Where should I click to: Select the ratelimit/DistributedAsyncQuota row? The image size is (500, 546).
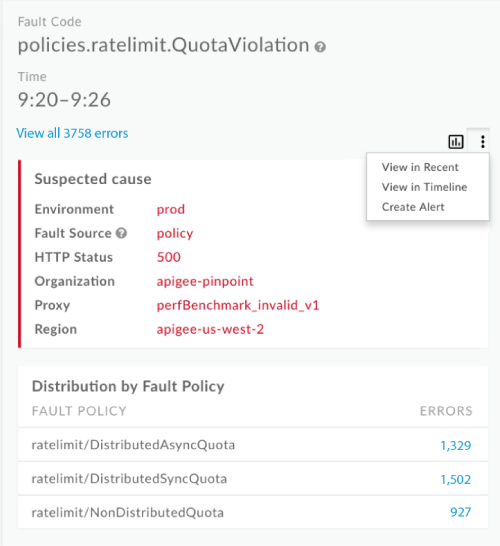pyautogui.click(x=253, y=445)
